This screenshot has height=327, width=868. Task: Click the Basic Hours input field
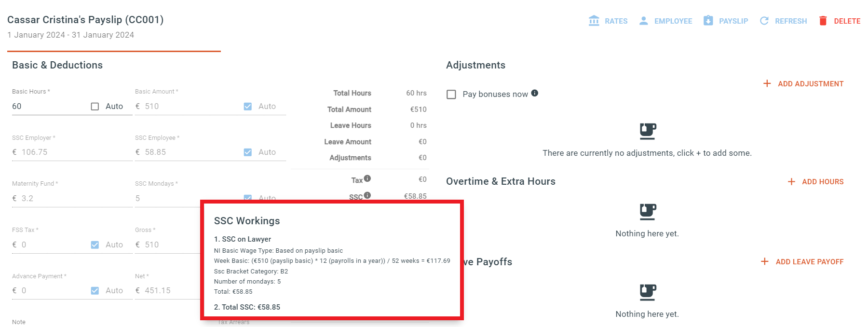48,107
